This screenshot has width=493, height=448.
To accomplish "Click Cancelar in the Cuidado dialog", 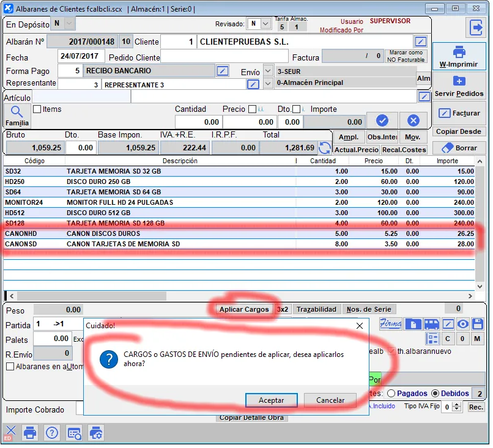I will pyautogui.click(x=330, y=400).
